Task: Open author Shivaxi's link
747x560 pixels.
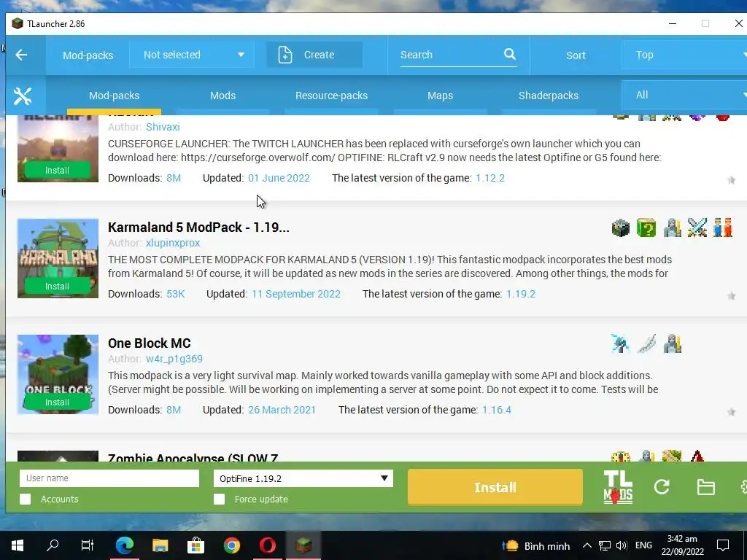Action: point(163,127)
